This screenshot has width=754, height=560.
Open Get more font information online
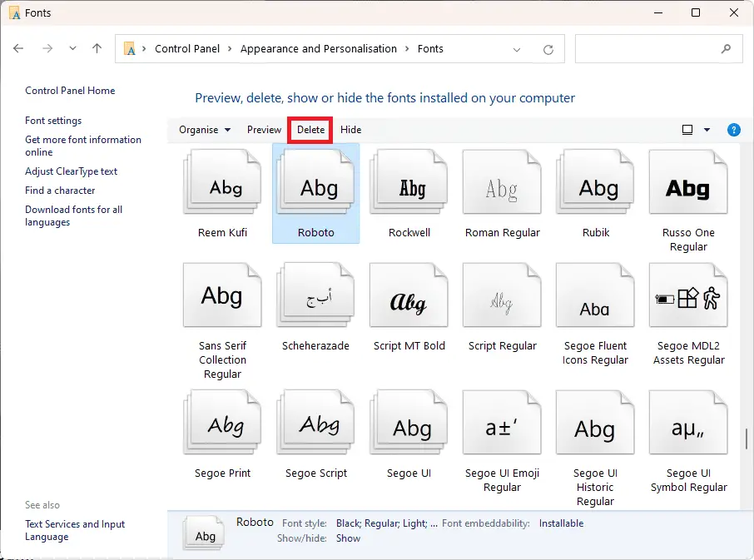pyautogui.click(x=83, y=146)
